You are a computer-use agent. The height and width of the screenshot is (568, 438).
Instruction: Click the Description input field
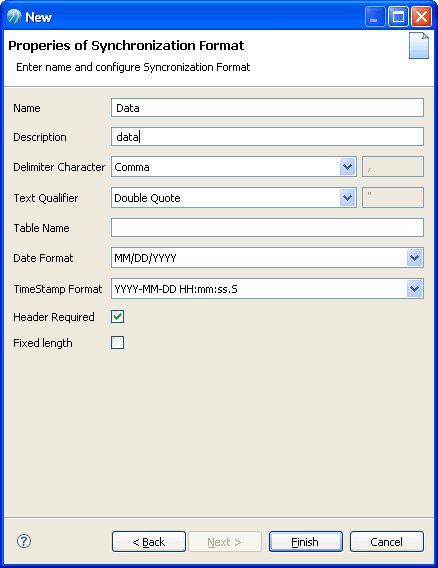tap(267, 137)
